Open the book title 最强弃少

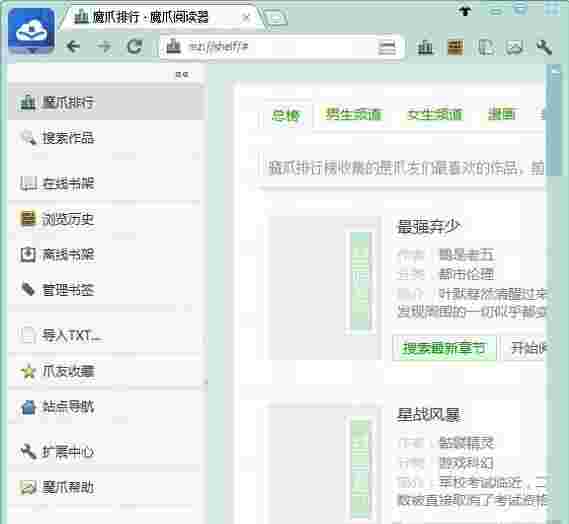(429, 226)
